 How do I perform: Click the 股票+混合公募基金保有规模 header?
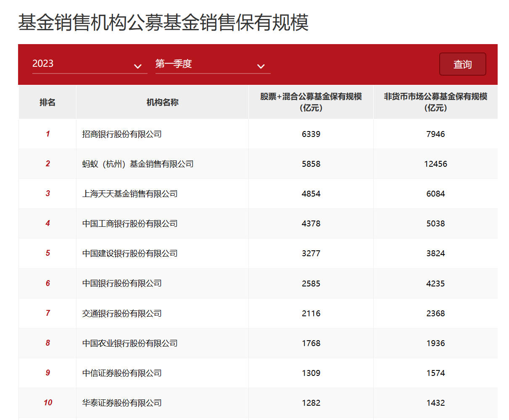[x=311, y=102]
